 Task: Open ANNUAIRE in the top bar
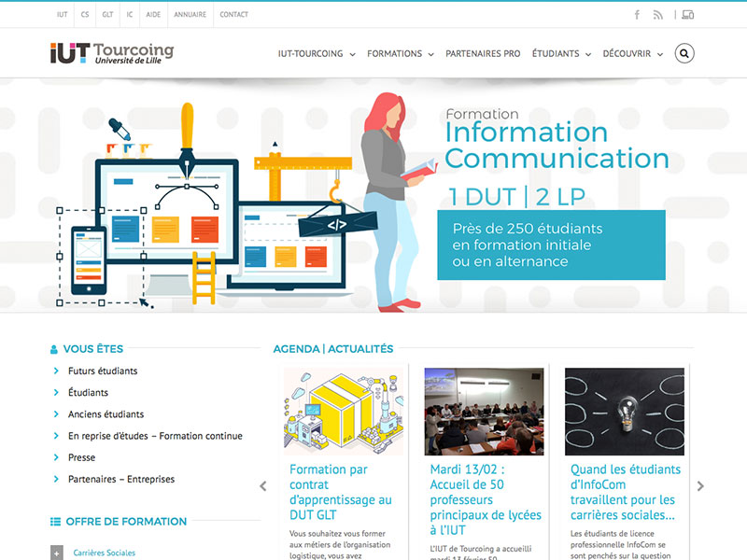(x=190, y=15)
